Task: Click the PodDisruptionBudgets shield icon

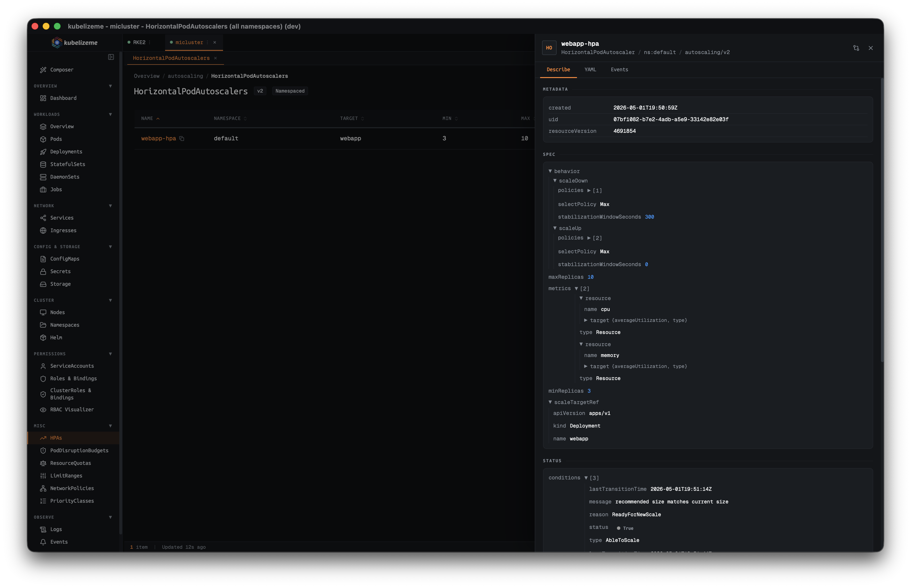Action: pos(43,451)
